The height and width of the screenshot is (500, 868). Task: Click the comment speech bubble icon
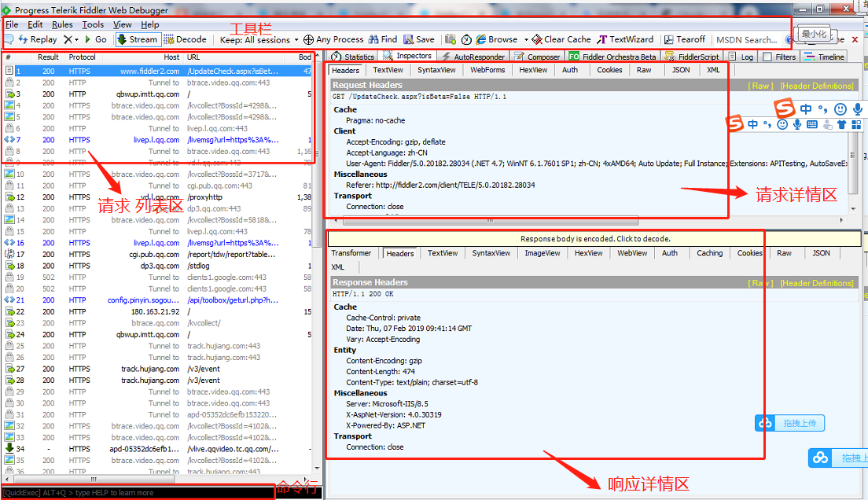[x=9, y=39]
